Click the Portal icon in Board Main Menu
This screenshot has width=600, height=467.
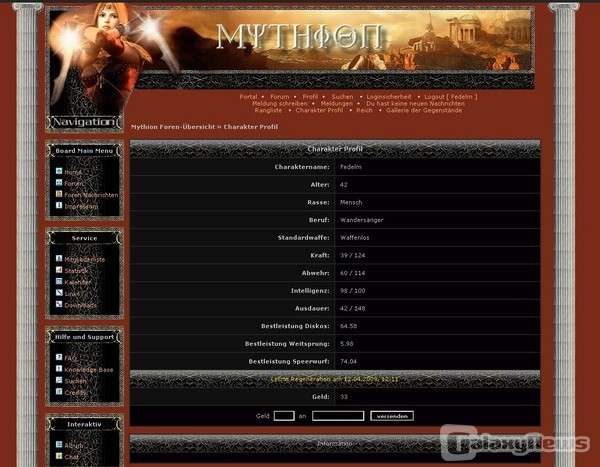click(59, 171)
